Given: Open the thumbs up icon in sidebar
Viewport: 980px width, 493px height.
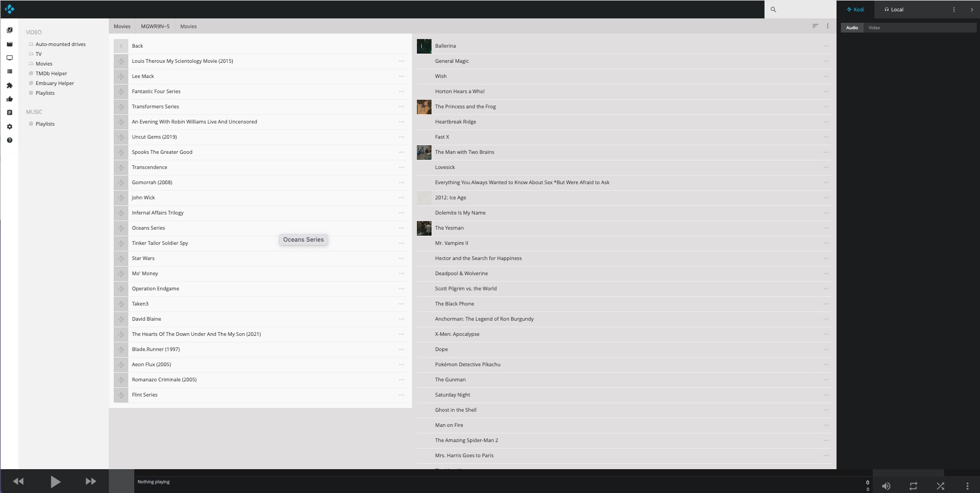Looking at the screenshot, I should (9, 99).
